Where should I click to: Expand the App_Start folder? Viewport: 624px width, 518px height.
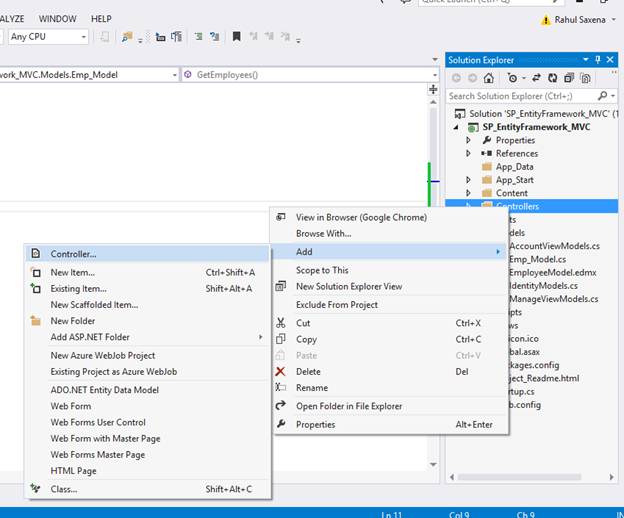tap(468, 180)
